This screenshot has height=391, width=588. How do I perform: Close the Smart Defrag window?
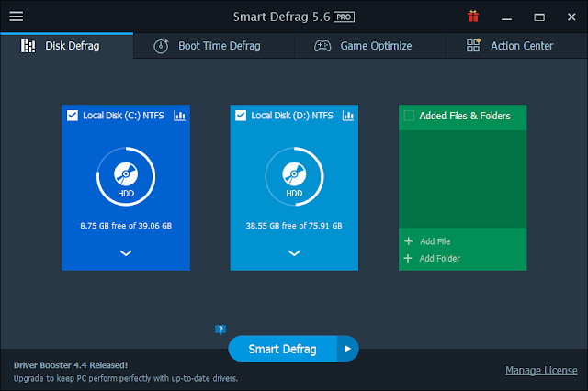tap(571, 17)
